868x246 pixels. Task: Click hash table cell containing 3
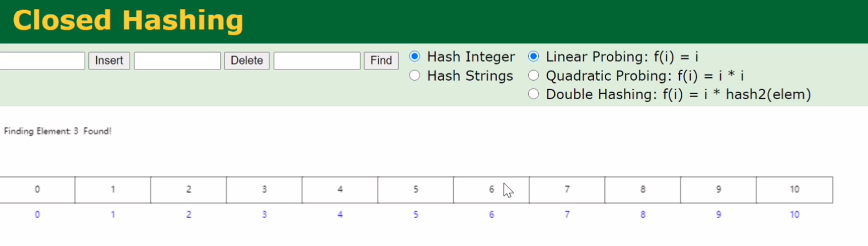264,190
